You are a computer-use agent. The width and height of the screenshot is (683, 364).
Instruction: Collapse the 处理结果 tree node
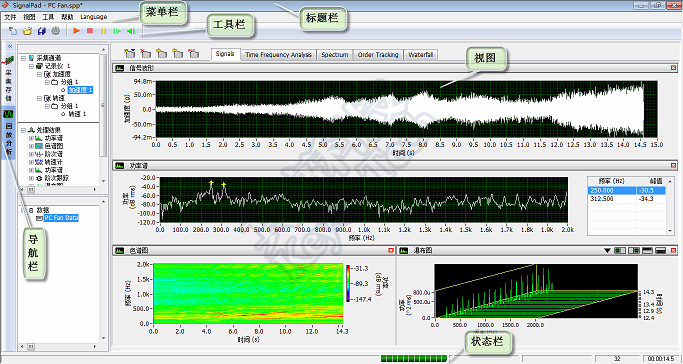point(24,130)
